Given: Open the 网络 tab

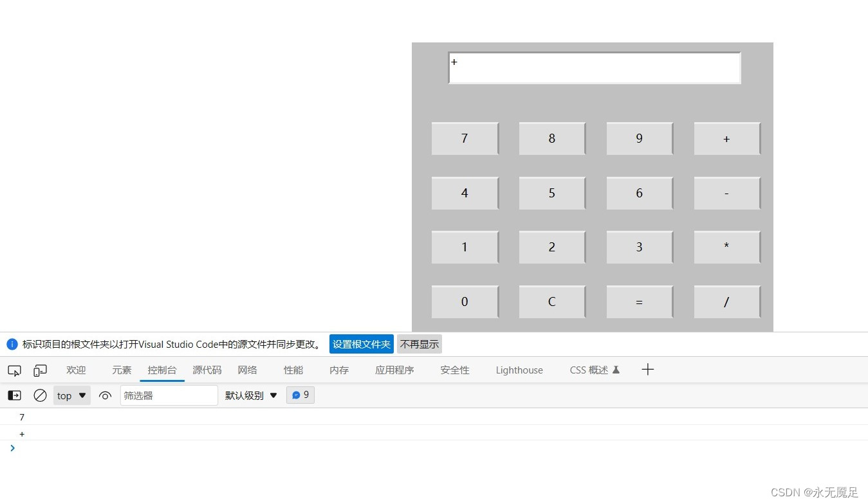Looking at the screenshot, I should click(x=248, y=370).
